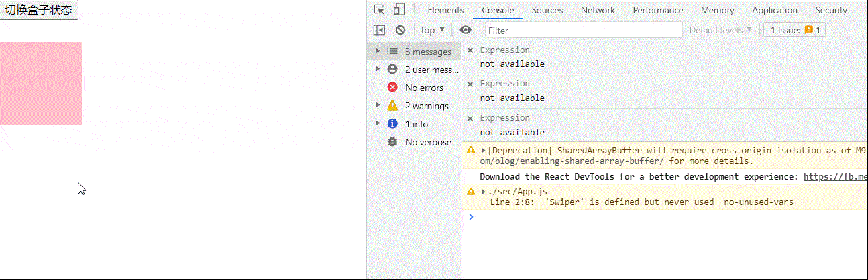Activate the inspect element picker icon
This screenshot has height=280, width=868.
click(380, 10)
